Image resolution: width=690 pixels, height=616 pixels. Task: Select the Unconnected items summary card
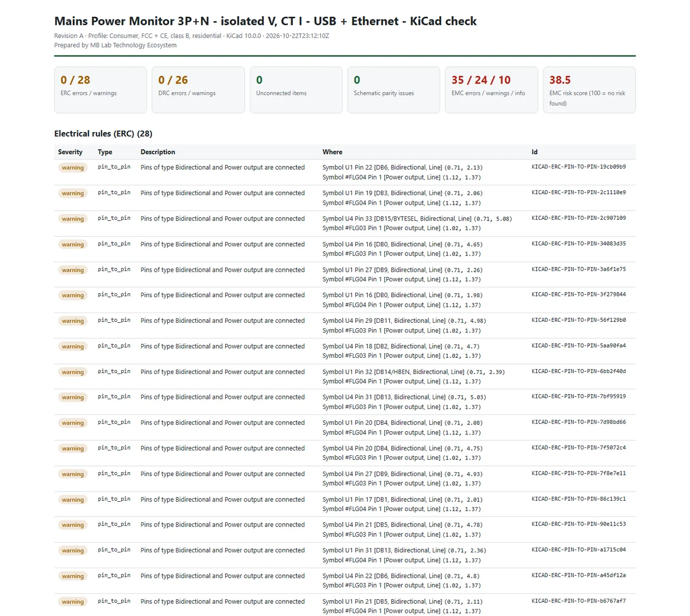[x=296, y=90]
